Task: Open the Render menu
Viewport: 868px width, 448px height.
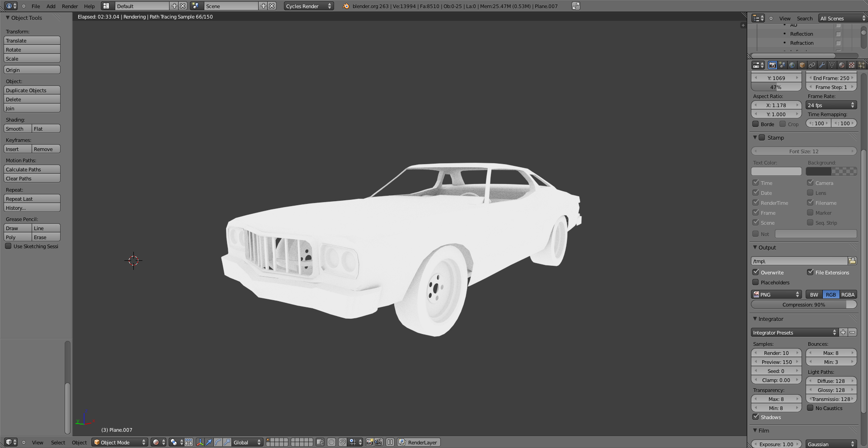Action: [x=70, y=6]
